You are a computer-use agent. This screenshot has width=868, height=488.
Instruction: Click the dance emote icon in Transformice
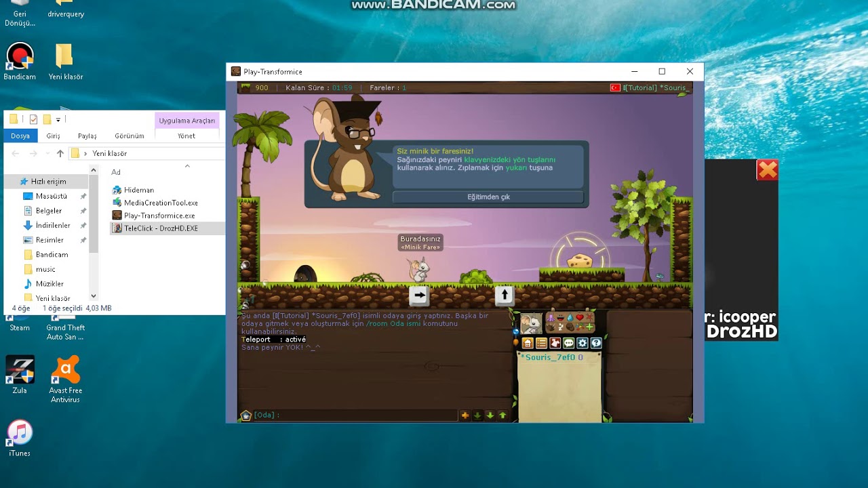coord(551,317)
